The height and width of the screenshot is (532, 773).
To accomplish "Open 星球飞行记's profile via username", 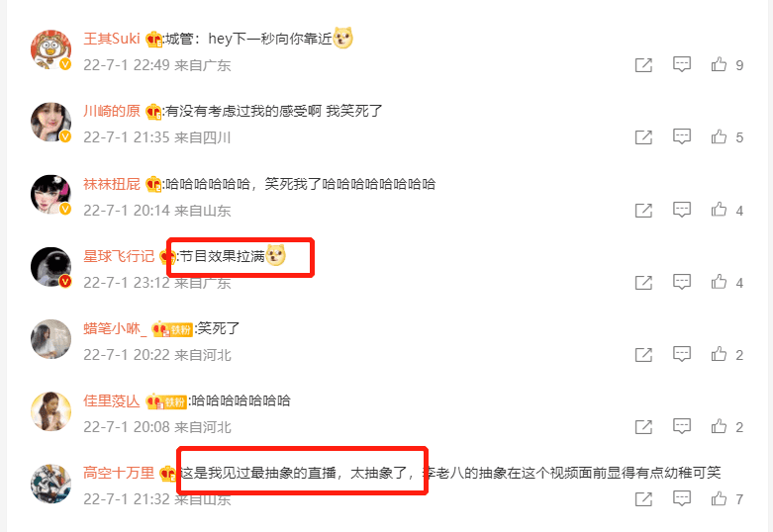I will tap(119, 256).
